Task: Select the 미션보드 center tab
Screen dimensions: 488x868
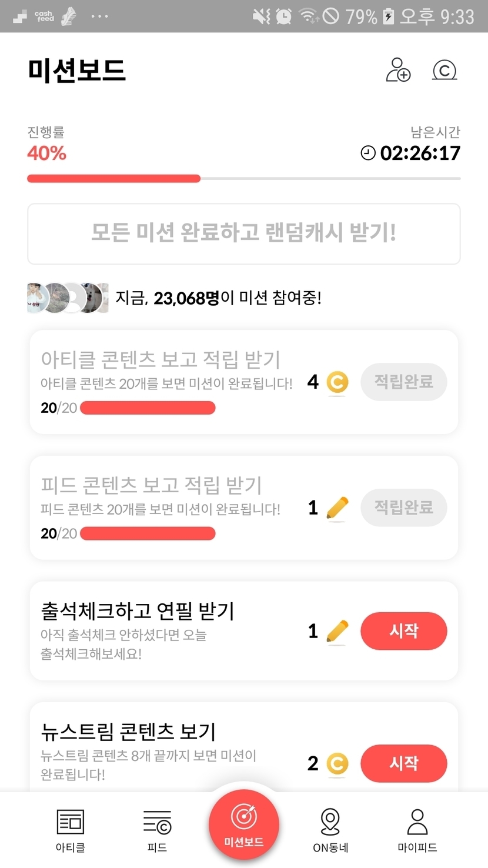Action: click(x=243, y=823)
